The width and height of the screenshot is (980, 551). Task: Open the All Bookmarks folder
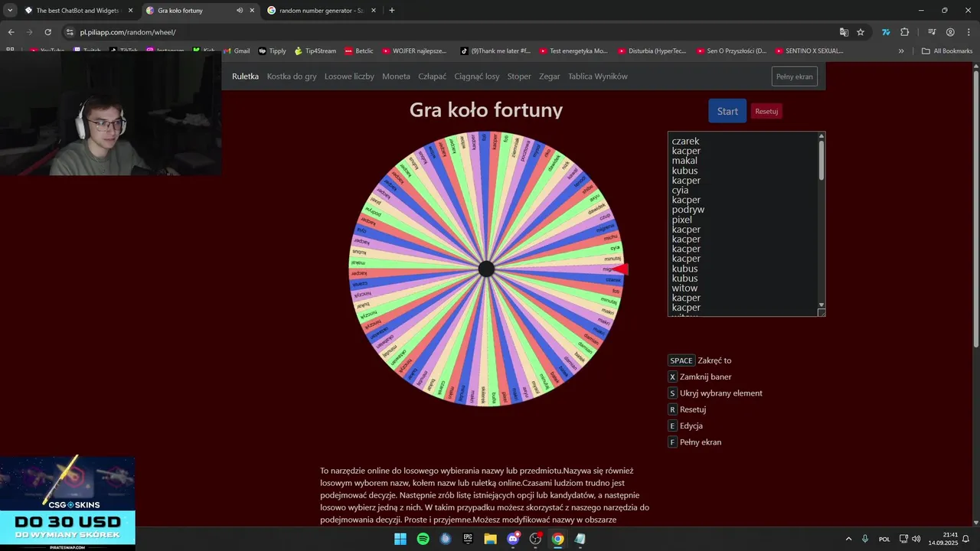[x=947, y=51]
